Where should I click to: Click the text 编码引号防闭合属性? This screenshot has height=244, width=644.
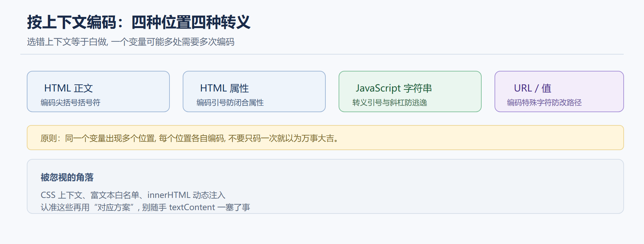(230, 102)
